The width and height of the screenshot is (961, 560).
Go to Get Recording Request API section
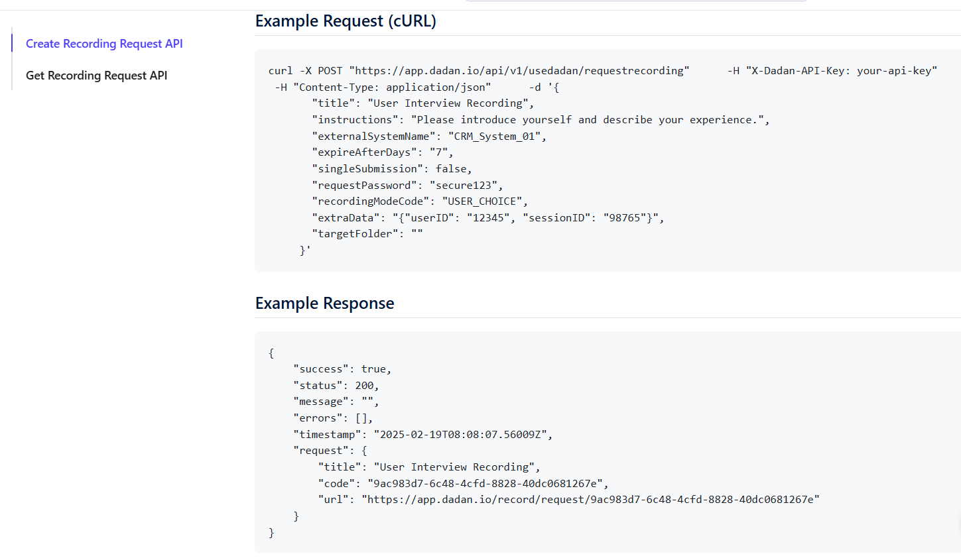[x=96, y=76]
